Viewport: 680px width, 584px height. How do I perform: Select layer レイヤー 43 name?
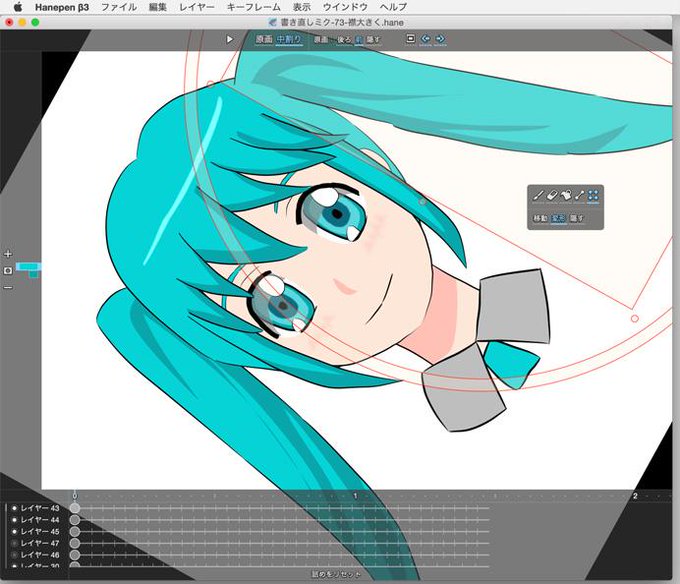click(x=40, y=508)
